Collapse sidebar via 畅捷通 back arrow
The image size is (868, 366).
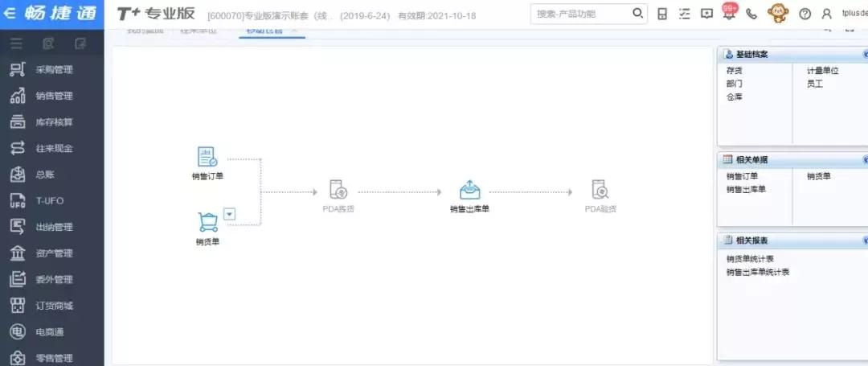(10, 14)
